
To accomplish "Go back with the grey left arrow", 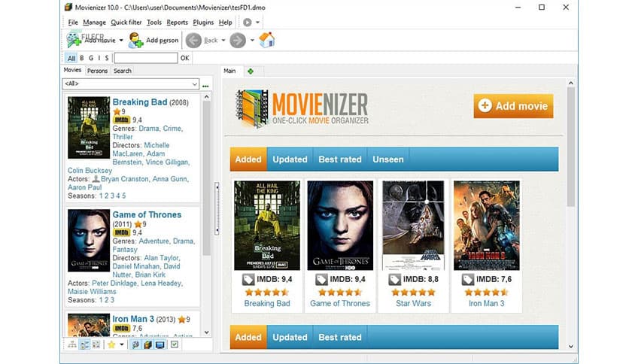I will (194, 40).
